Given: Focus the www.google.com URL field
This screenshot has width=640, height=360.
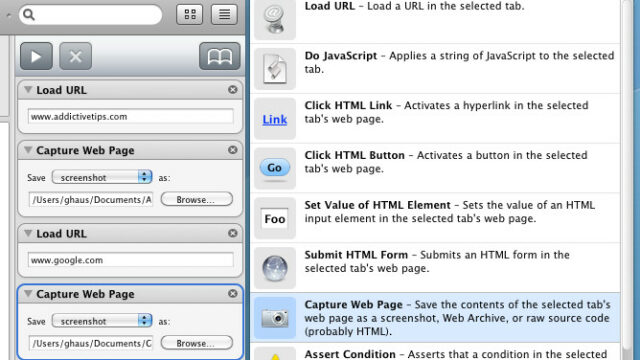Looking at the screenshot, I should (x=131, y=260).
